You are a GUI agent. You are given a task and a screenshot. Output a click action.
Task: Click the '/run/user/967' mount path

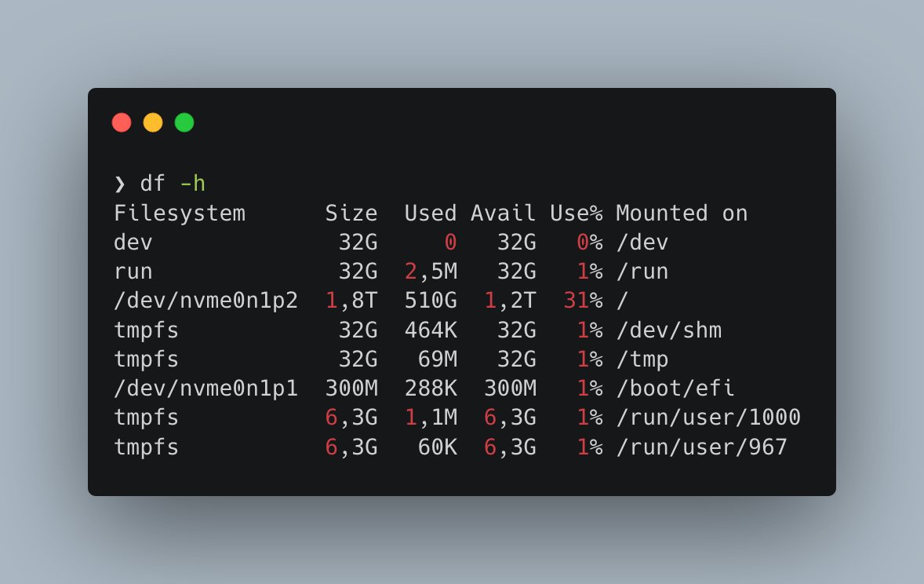pyautogui.click(x=702, y=447)
